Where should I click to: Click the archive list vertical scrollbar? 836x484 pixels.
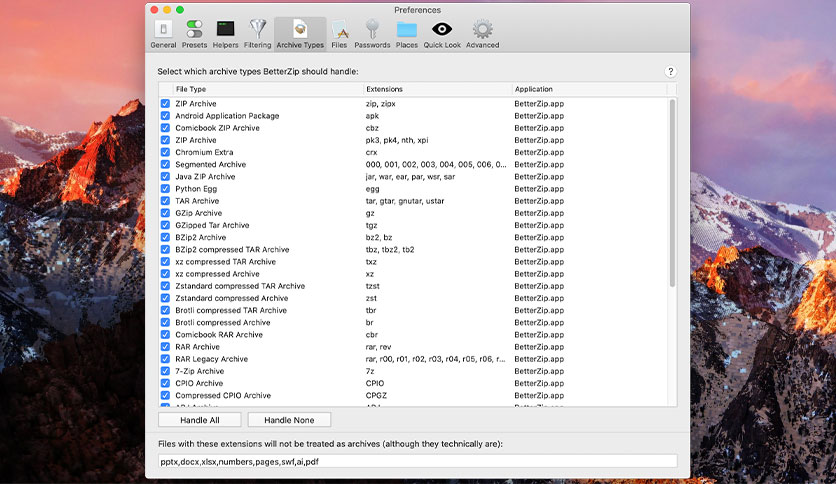coord(672,193)
